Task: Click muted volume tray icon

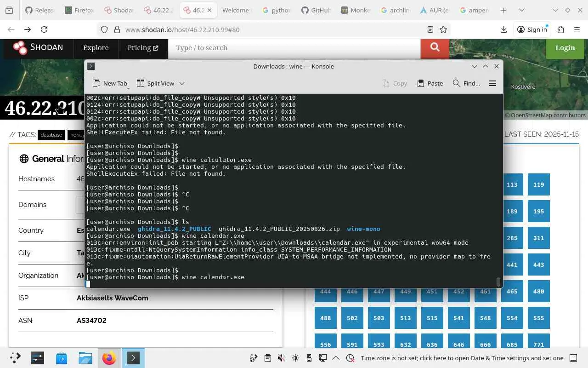Action: (x=282, y=358)
